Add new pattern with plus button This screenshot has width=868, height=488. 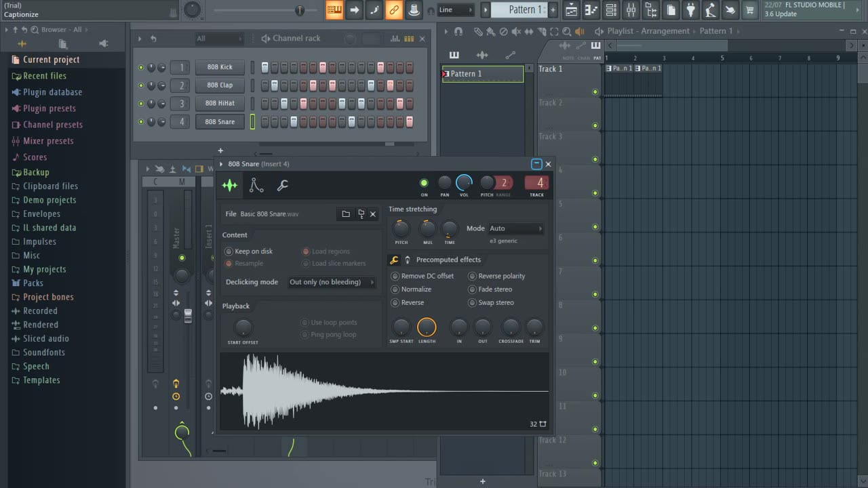tap(553, 9)
